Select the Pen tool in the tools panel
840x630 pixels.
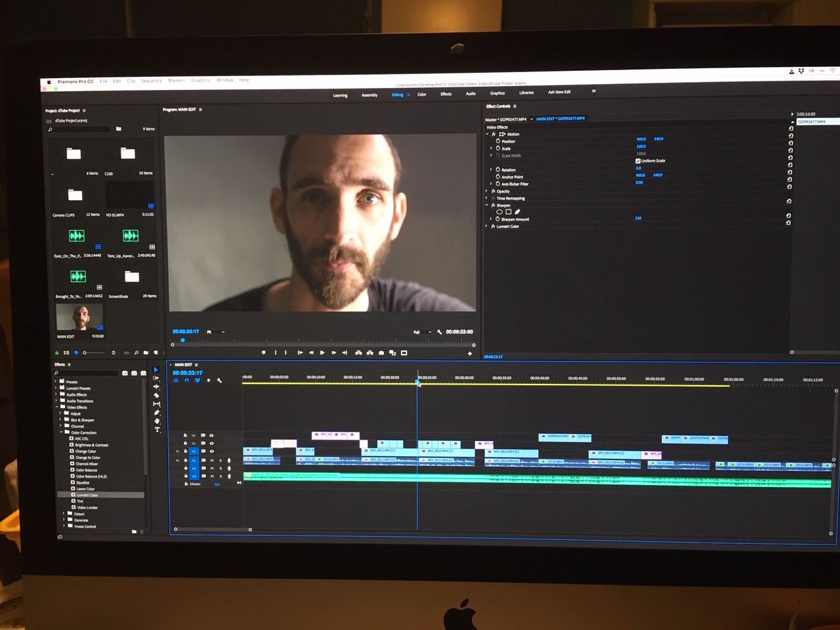click(x=157, y=412)
